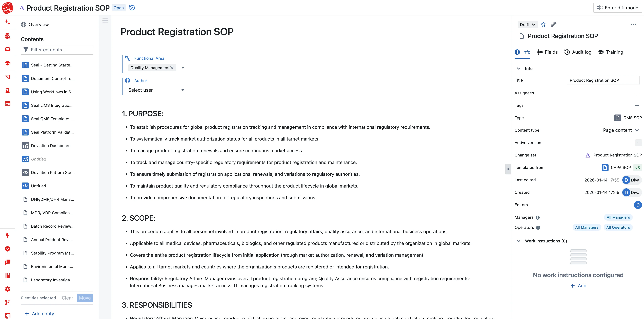Click the change set status icon beside Open
Screen dimensions: 644x319
(x=132, y=8)
